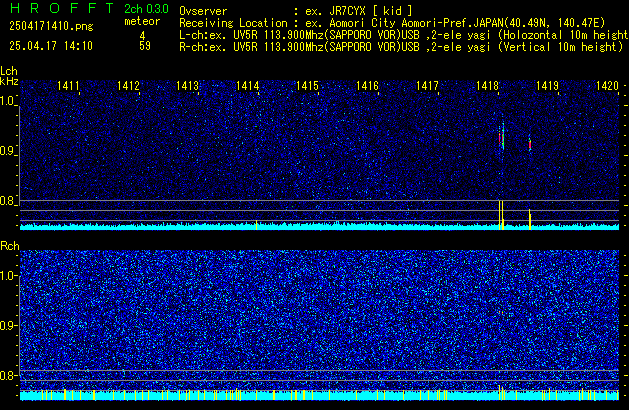Click the 1420 time marker

coord(607,86)
